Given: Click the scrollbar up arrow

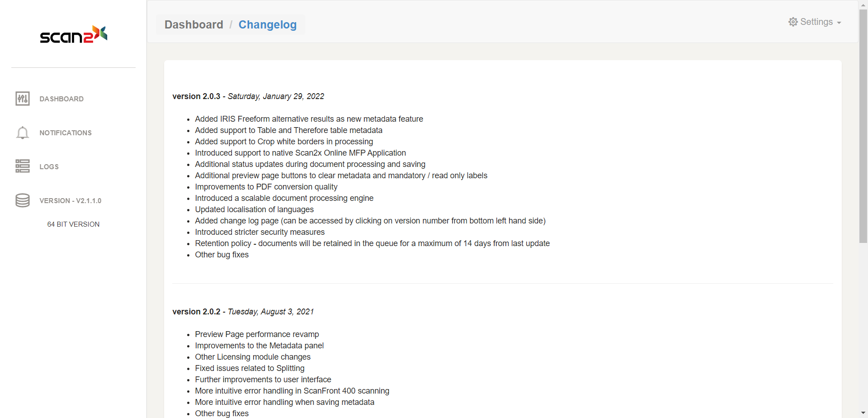Looking at the screenshot, I should 863,5.
